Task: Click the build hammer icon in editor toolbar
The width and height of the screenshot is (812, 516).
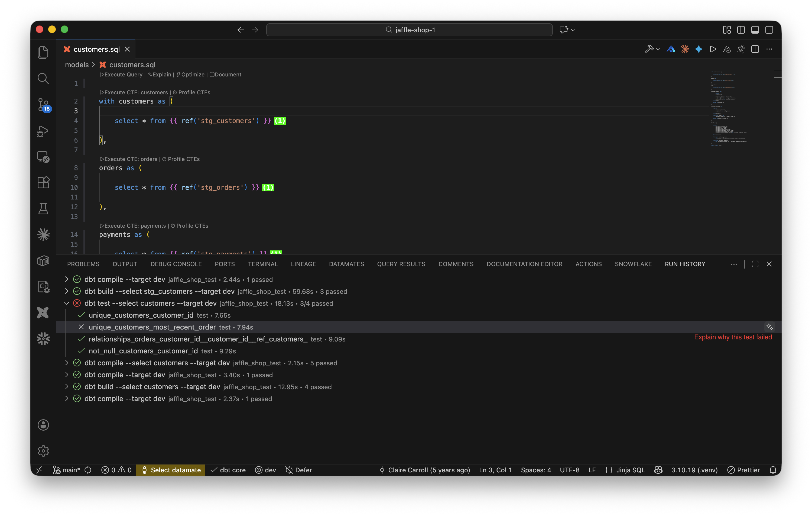Action: pos(649,49)
